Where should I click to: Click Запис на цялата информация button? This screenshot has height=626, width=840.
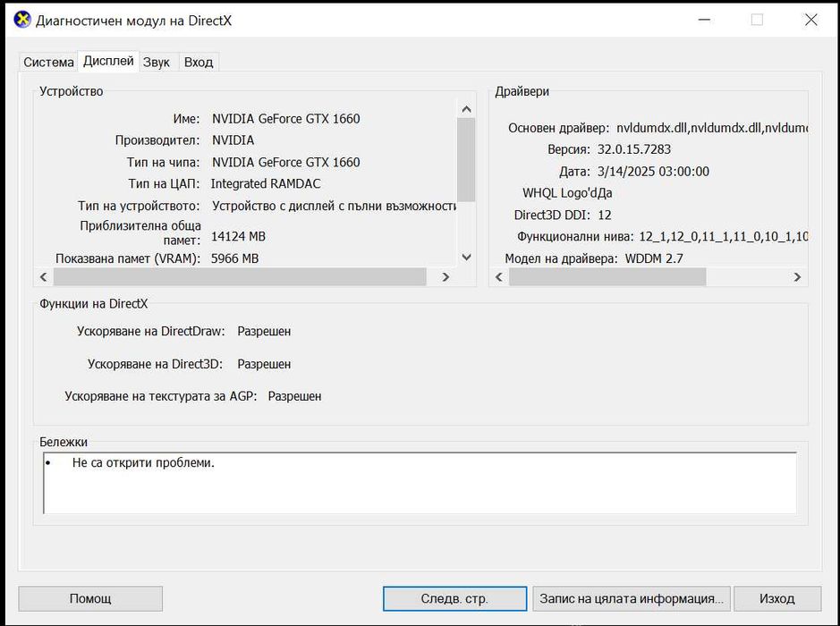point(631,598)
